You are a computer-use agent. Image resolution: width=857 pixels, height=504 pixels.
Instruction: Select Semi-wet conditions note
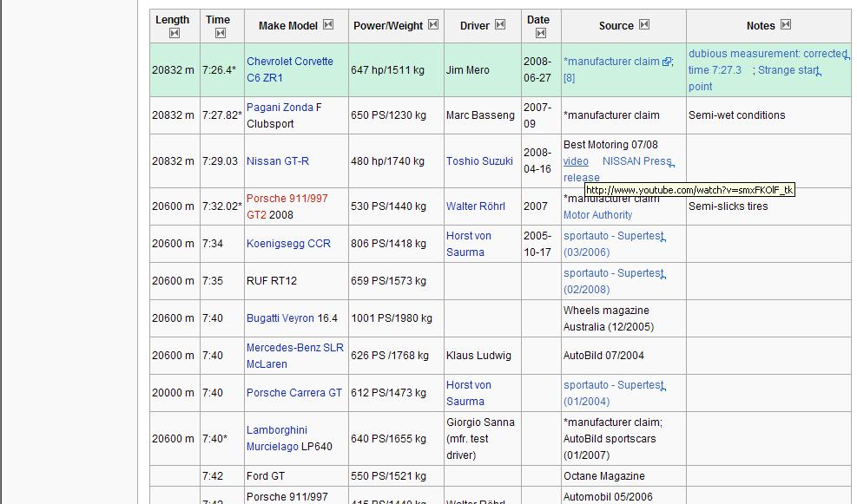tap(768, 115)
